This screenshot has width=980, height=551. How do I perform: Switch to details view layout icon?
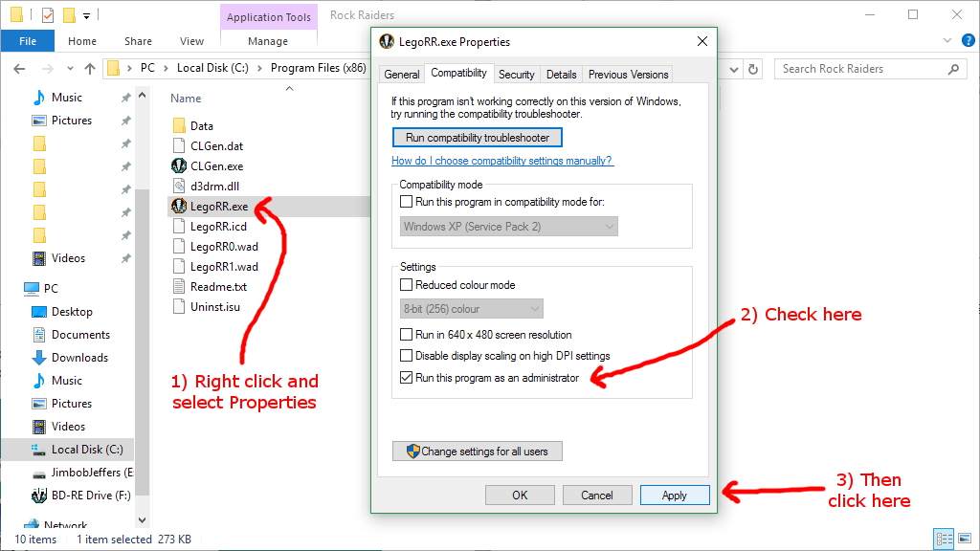point(944,539)
